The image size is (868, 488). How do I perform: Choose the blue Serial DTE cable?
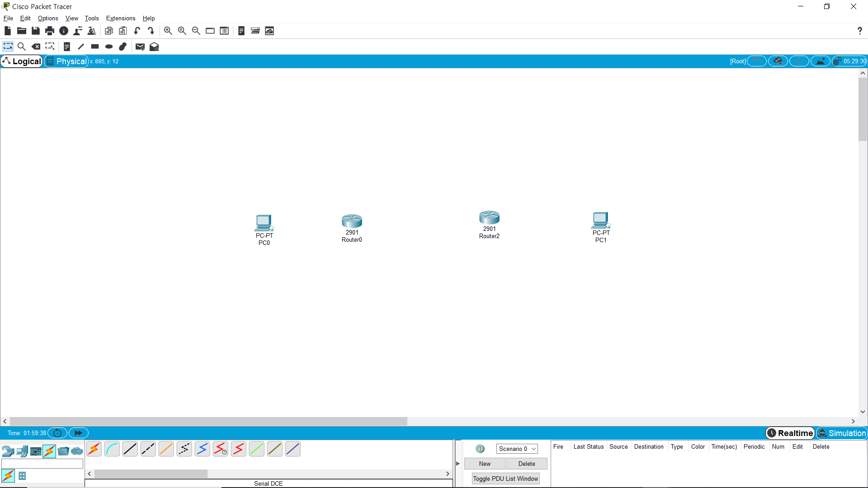[202, 449]
